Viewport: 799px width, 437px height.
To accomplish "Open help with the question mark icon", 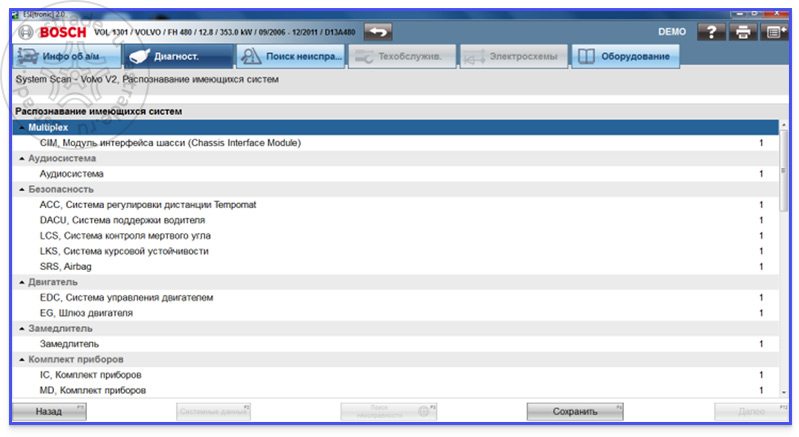I will tap(711, 32).
